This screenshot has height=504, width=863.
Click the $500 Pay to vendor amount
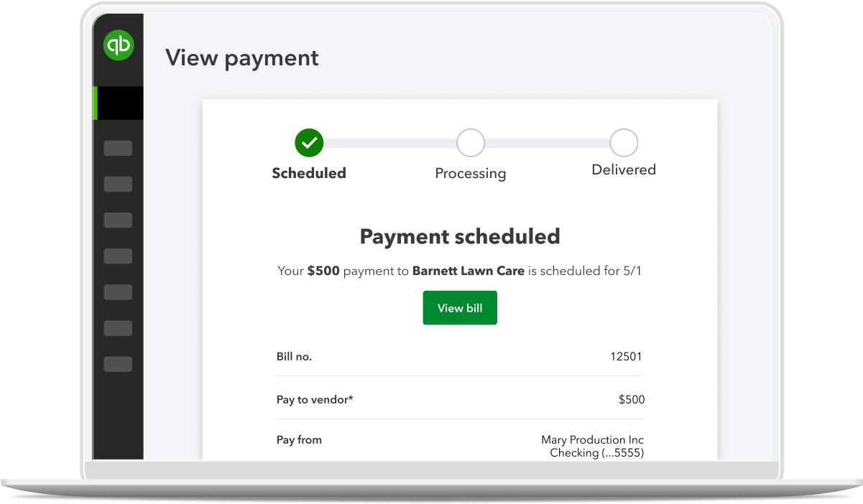632,399
